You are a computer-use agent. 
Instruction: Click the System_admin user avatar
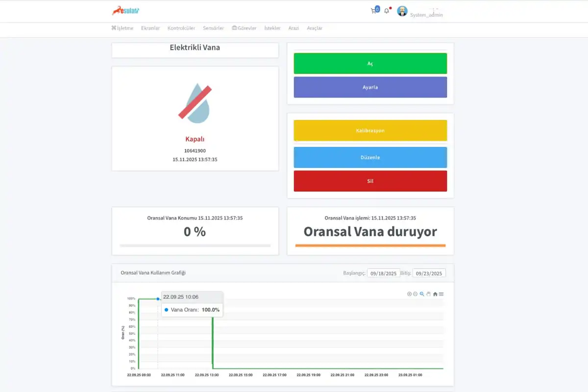(x=402, y=11)
